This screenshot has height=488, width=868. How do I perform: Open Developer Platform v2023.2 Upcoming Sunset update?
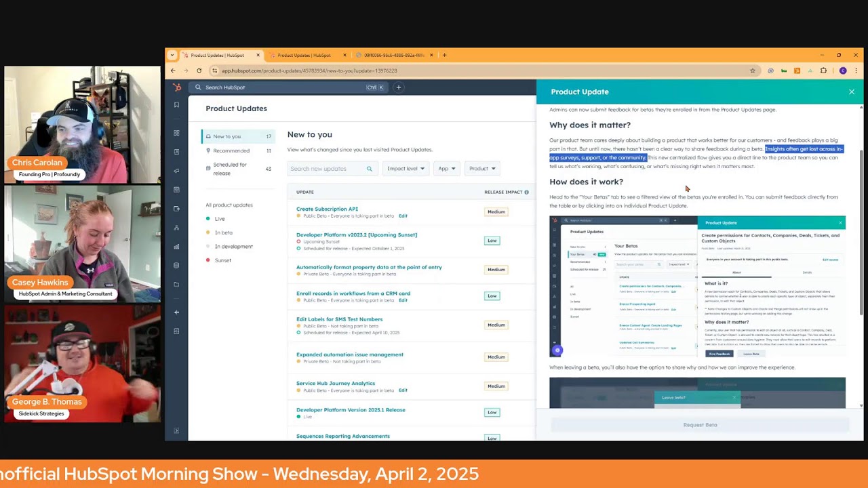click(x=357, y=235)
